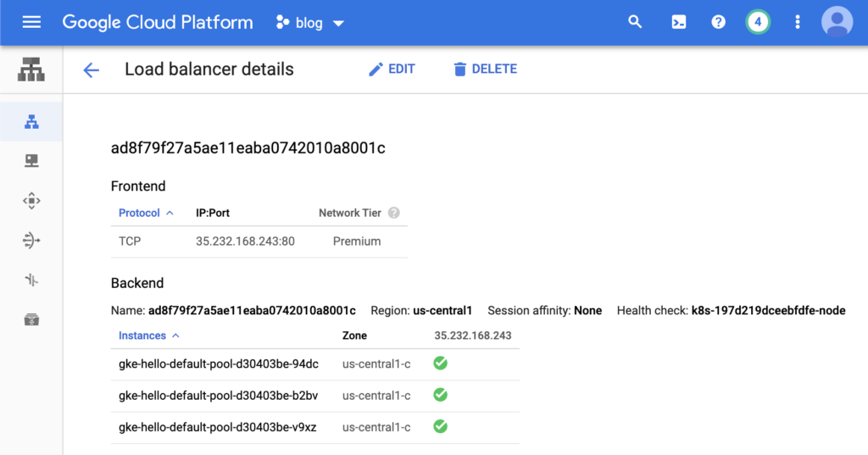Select instance gke-hello-default-pool-d30403be-v9xz
868x455 pixels.
click(218, 427)
